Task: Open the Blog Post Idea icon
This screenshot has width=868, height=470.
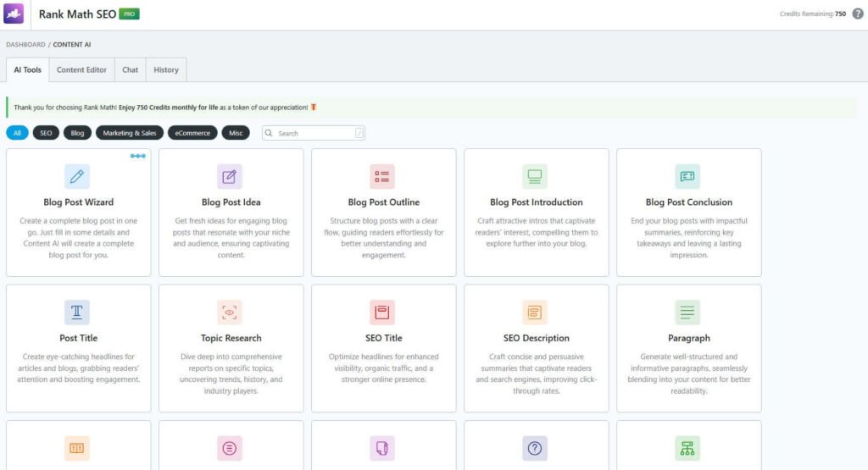Action: pos(230,176)
